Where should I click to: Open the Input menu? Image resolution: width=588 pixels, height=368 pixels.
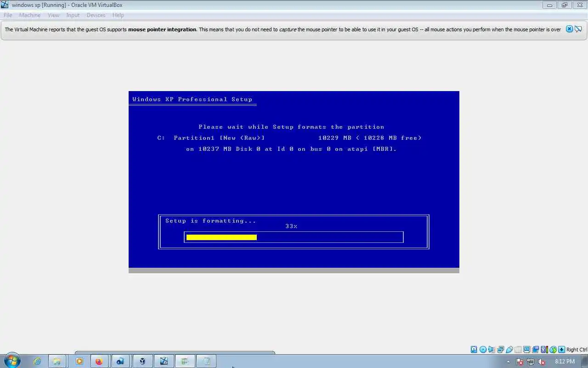[x=73, y=15]
